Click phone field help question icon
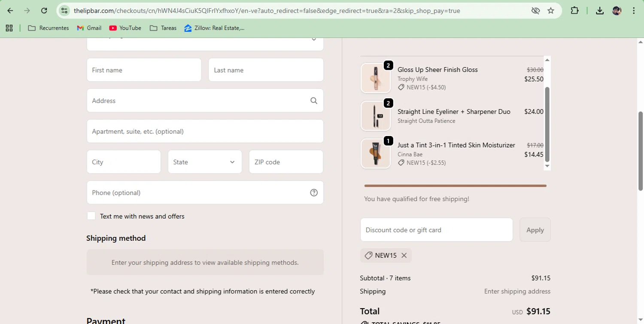The width and height of the screenshot is (644, 324). 314,193
